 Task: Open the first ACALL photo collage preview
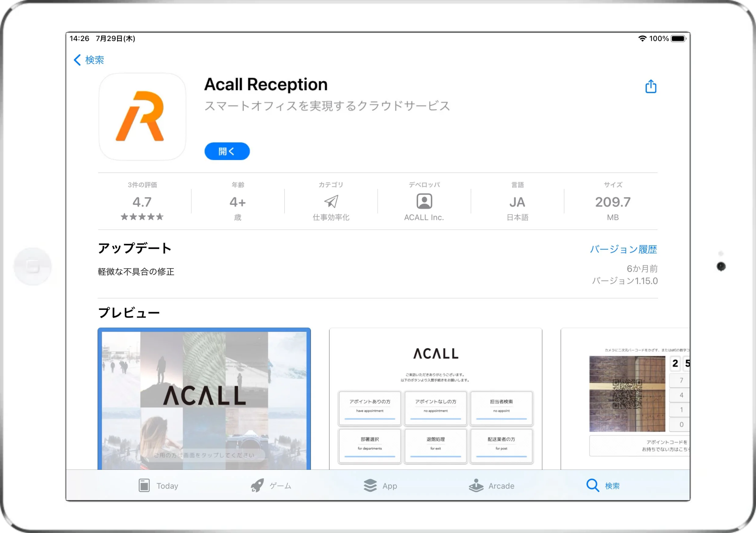(204, 399)
